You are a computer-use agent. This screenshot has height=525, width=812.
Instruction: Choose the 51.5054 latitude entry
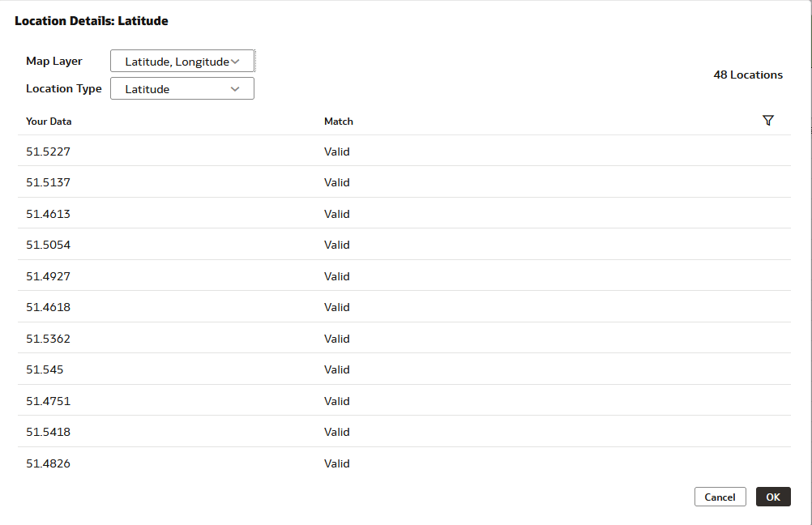pyautogui.click(x=48, y=245)
